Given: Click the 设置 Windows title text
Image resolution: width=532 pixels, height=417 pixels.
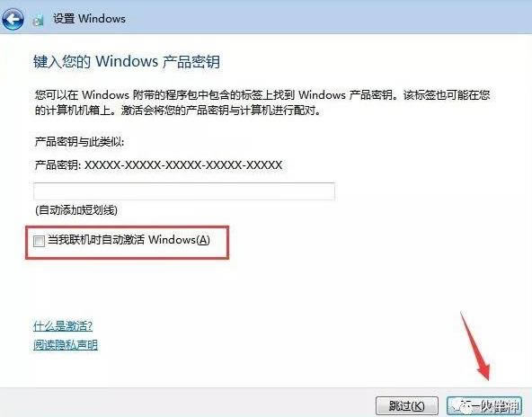Looking at the screenshot, I should coord(89,19).
